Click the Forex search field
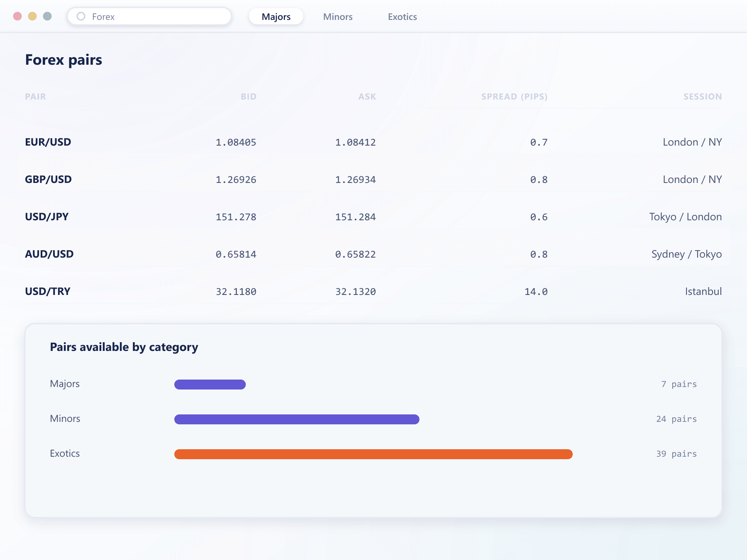 click(149, 17)
